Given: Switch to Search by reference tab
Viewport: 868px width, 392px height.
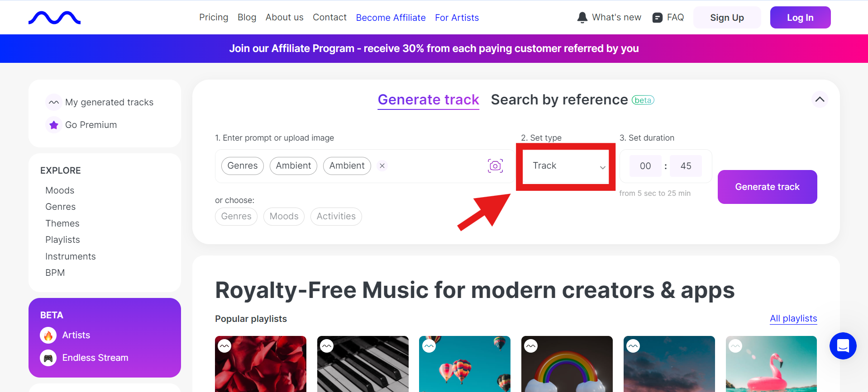Looking at the screenshot, I should click(559, 100).
